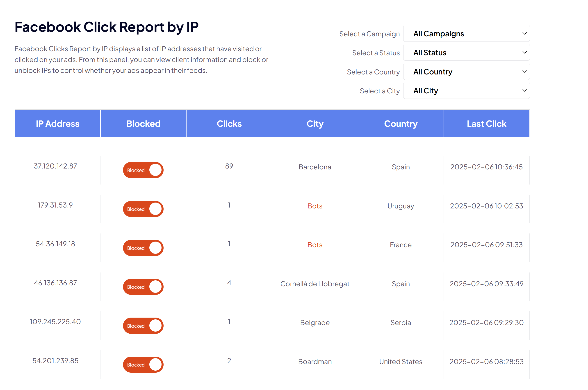
Task: Click the Blocked column header
Action: (143, 124)
